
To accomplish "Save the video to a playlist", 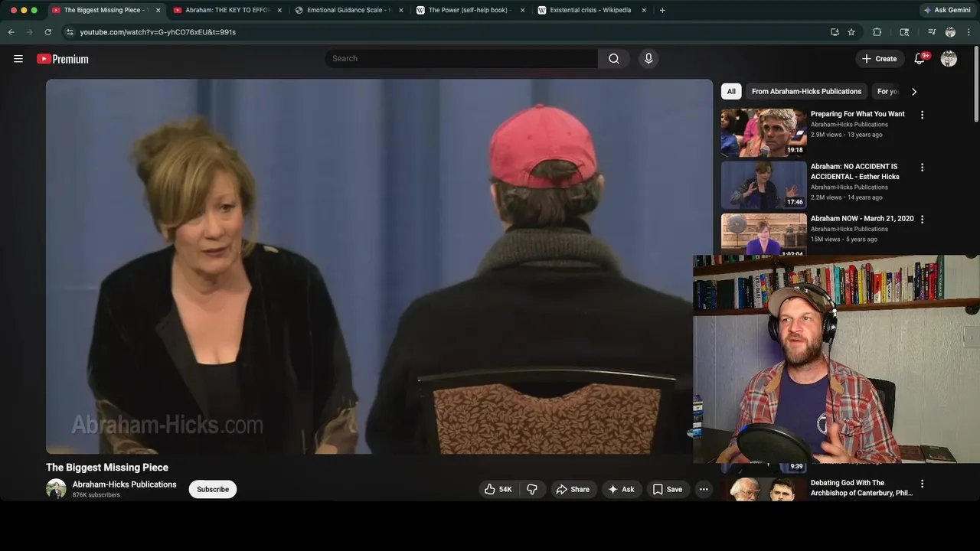I will [x=667, y=490].
